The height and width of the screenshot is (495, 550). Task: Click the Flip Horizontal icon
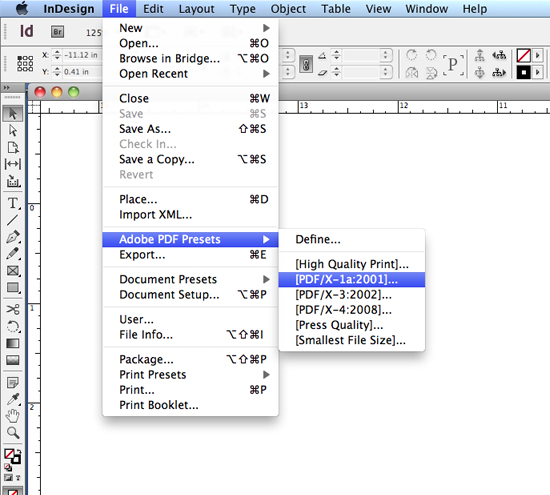tap(412, 73)
